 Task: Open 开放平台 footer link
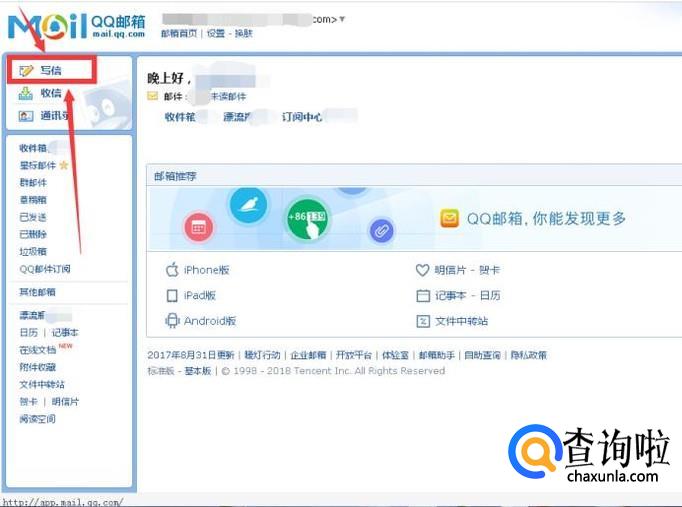[x=354, y=355]
